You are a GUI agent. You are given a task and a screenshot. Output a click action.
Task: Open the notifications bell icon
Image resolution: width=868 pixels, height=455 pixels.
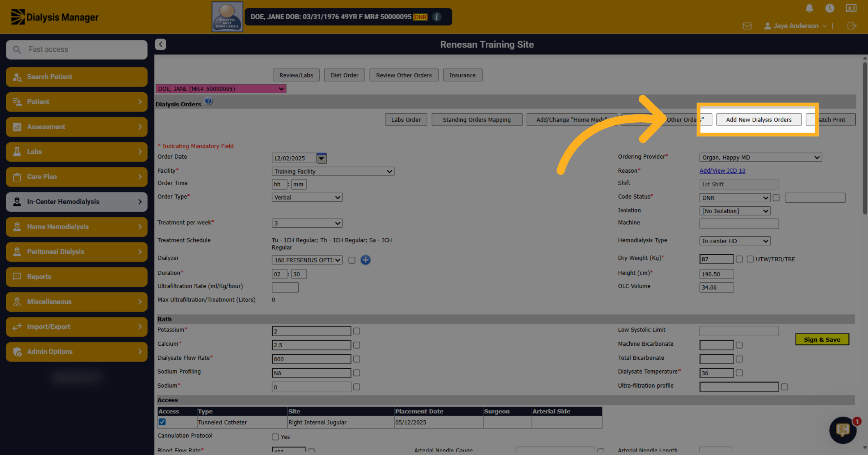tap(809, 8)
